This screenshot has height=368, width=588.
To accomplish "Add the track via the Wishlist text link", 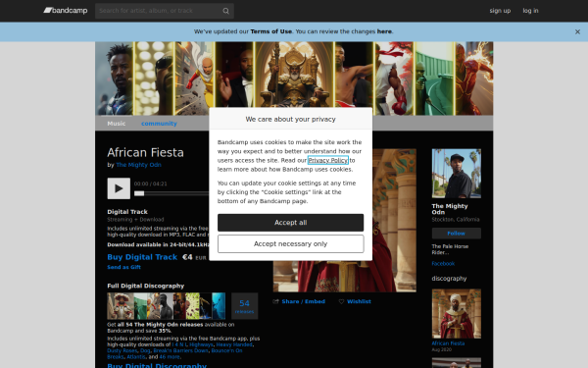I will pyautogui.click(x=359, y=301).
